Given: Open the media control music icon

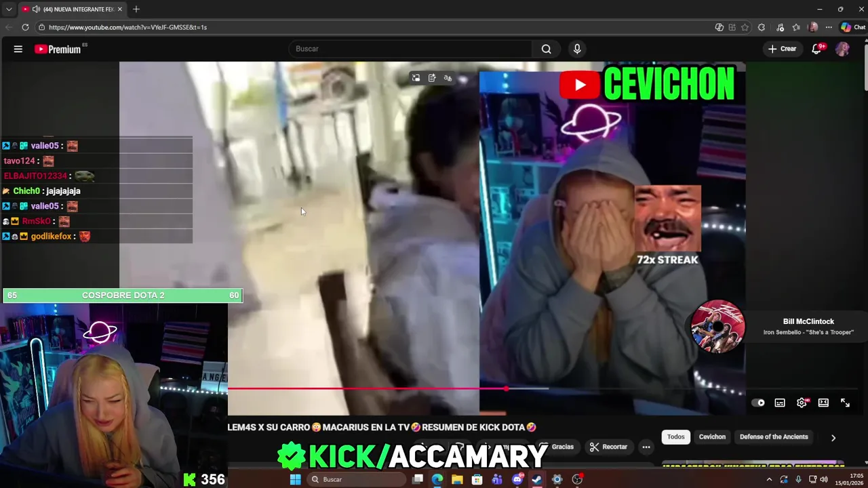Looking at the screenshot, I should click(781, 27).
